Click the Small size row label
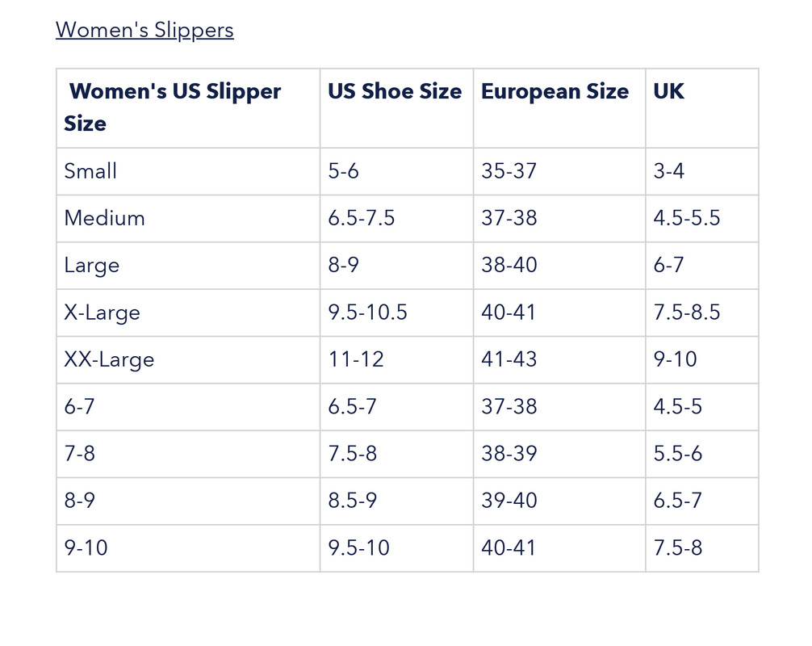 coord(90,171)
